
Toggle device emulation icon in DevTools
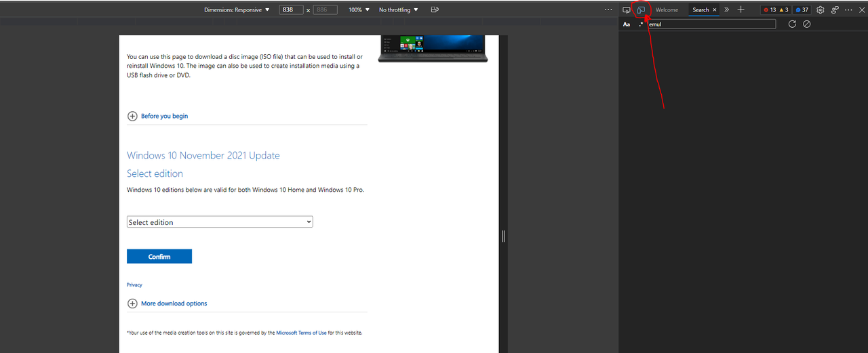[641, 9]
